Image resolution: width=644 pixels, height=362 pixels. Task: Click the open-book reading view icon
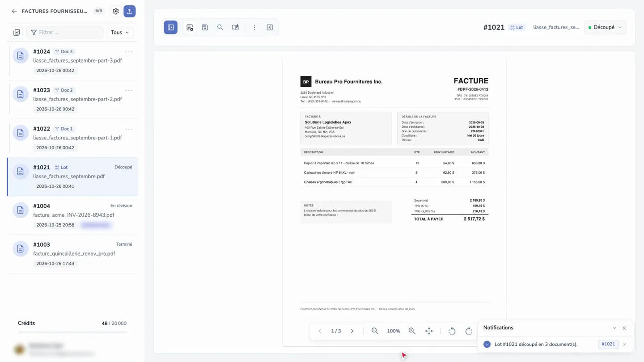[x=235, y=27]
